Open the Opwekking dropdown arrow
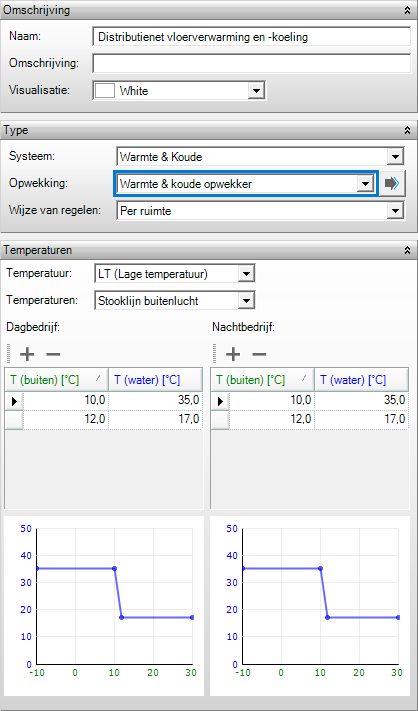The image size is (418, 711). [364, 184]
